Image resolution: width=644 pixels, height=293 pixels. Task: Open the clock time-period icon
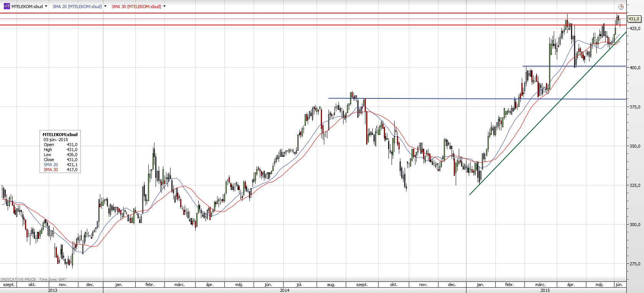tap(621, 7)
